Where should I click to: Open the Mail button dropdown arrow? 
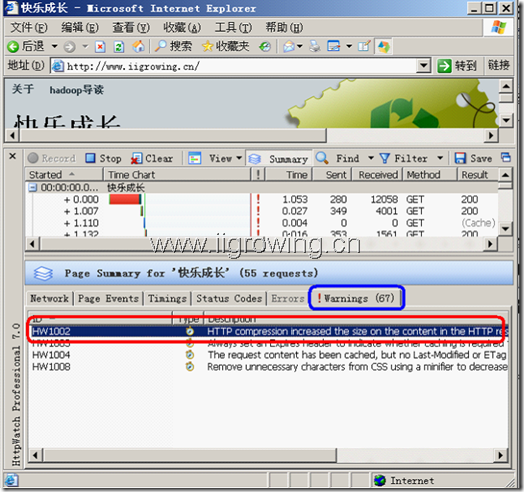click(300, 46)
